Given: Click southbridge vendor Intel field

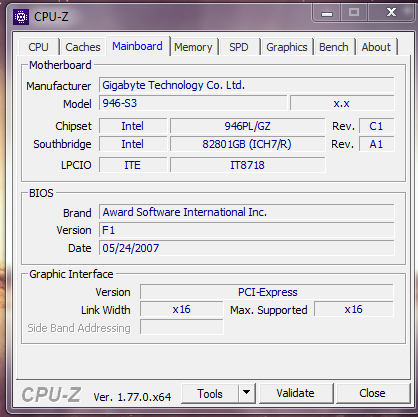Looking at the screenshot, I should point(133,144).
